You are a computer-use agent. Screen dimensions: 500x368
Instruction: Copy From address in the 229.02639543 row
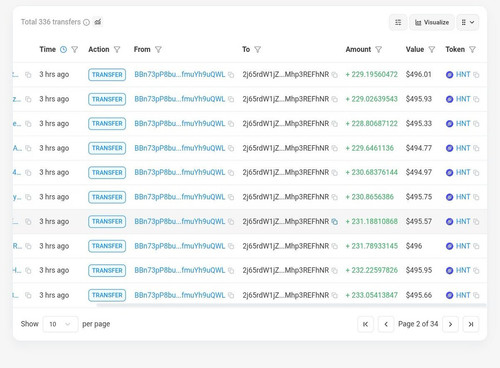point(231,99)
